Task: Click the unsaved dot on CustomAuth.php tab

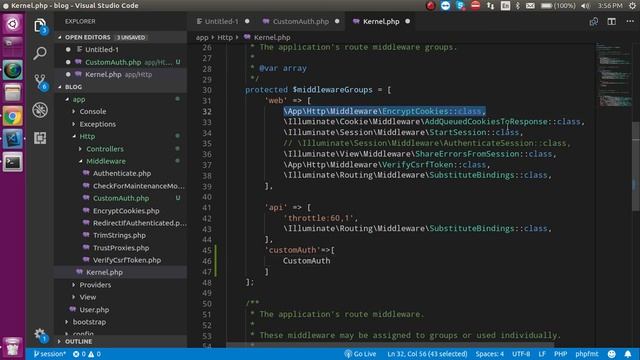Action: [x=337, y=22]
